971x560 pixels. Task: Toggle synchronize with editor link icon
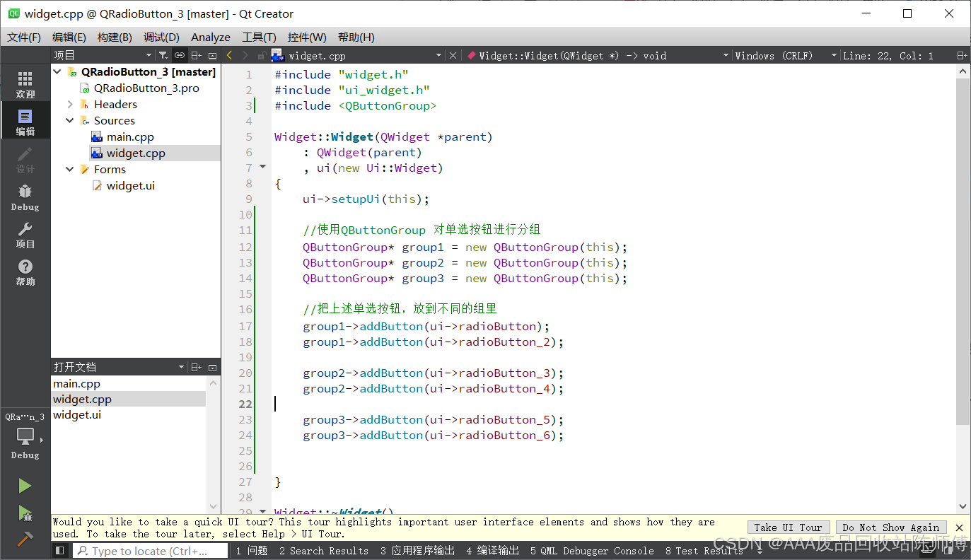click(x=180, y=55)
